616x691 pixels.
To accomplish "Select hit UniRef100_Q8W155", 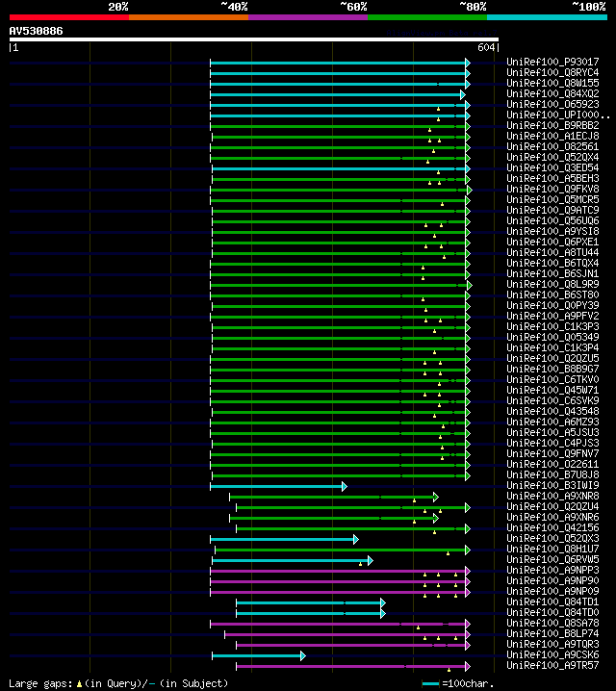I will tap(552, 83).
